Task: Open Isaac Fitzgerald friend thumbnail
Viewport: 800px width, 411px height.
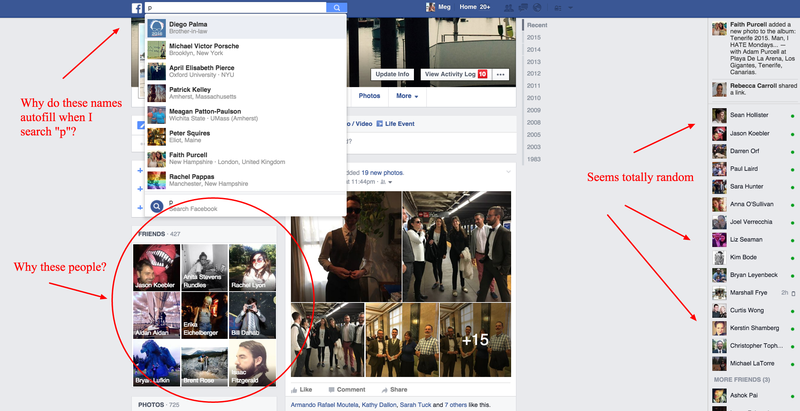Action: 252,363
